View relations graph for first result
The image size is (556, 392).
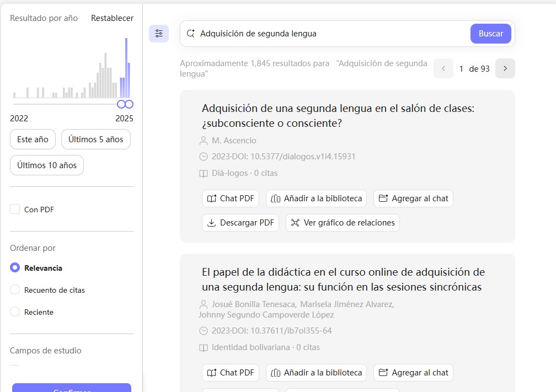click(343, 223)
